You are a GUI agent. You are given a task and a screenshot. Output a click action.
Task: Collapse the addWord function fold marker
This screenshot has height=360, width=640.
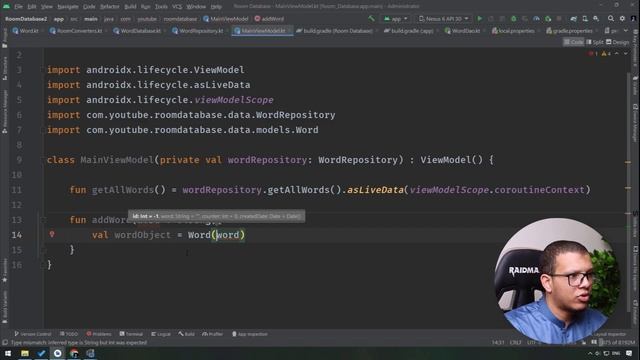pos(42,220)
